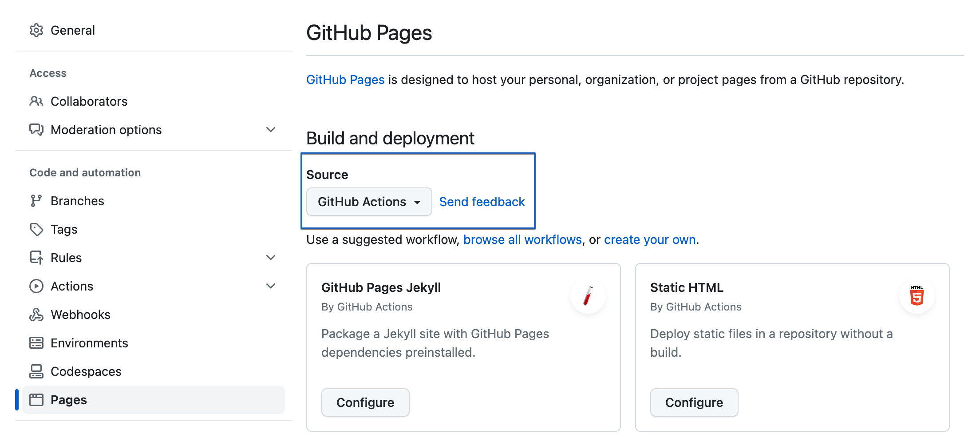Click the Static HTML card title
Image resolution: width=980 pixels, height=438 pixels.
click(x=687, y=287)
